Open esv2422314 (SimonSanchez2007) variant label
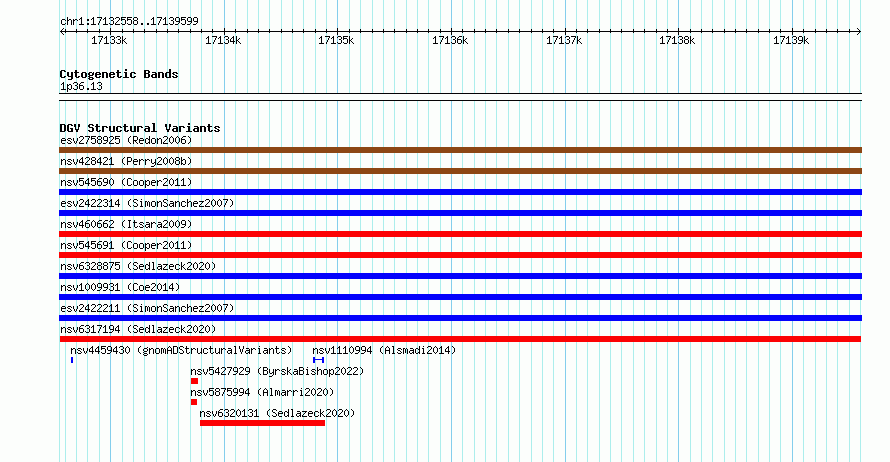Screen dimensions: 890x462 pyautogui.click(x=147, y=203)
